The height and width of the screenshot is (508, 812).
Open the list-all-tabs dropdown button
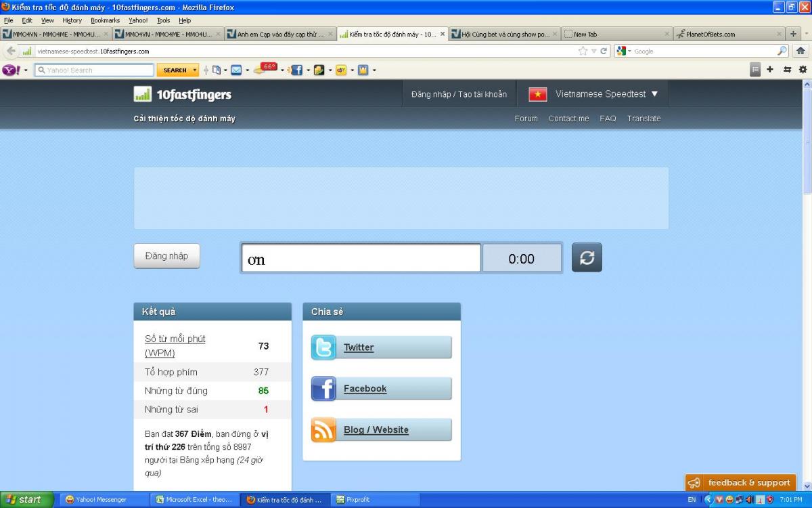[805, 34]
